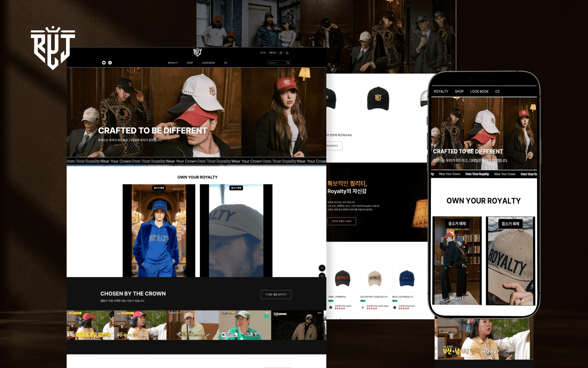Image resolution: width=588 pixels, height=368 pixels.
Task: Click the scroll-to-top round arrow button
Action: click(x=322, y=268)
